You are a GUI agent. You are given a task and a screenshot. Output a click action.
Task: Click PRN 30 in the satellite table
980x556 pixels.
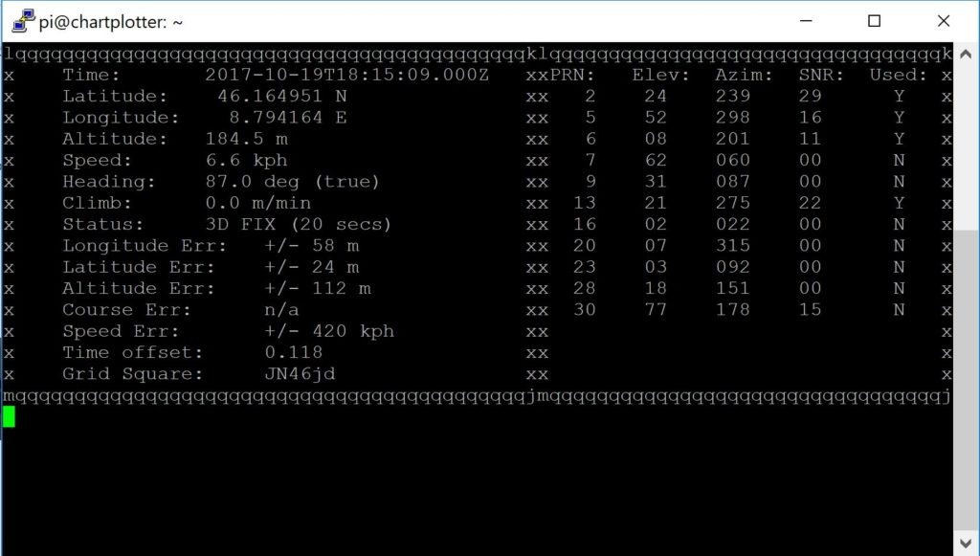point(585,310)
